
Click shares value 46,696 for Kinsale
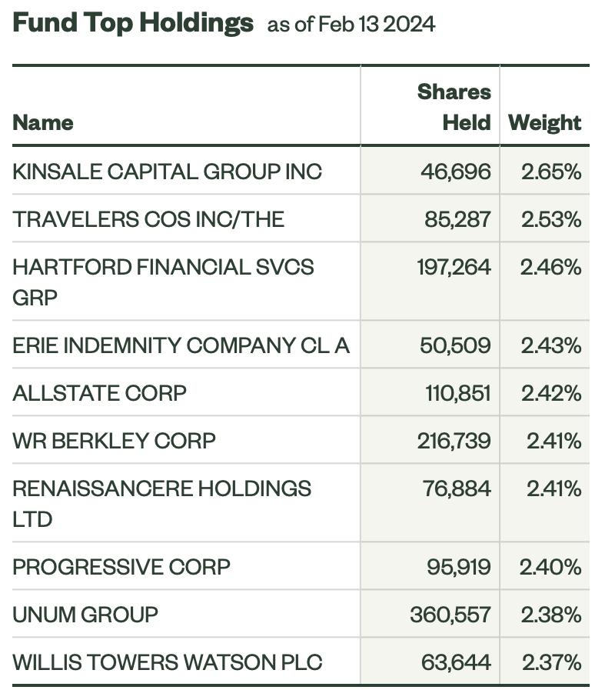[x=456, y=172]
